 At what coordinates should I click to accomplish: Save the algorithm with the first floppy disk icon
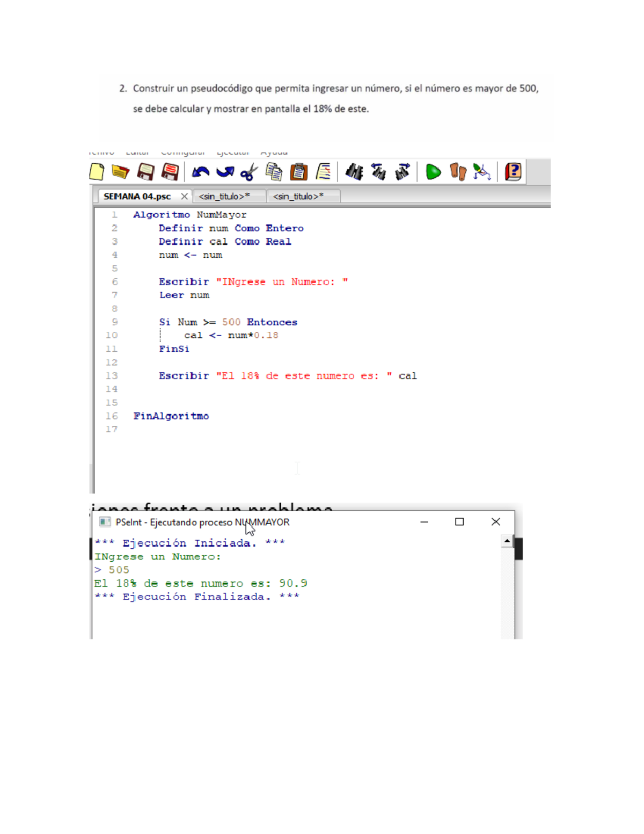click(145, 172)
